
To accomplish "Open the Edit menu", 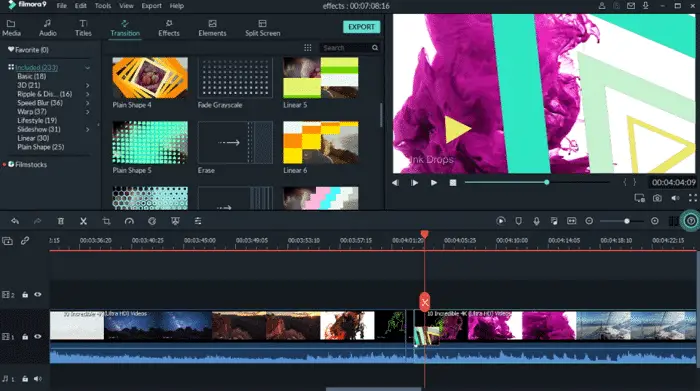I will click(x=80, y=6).
